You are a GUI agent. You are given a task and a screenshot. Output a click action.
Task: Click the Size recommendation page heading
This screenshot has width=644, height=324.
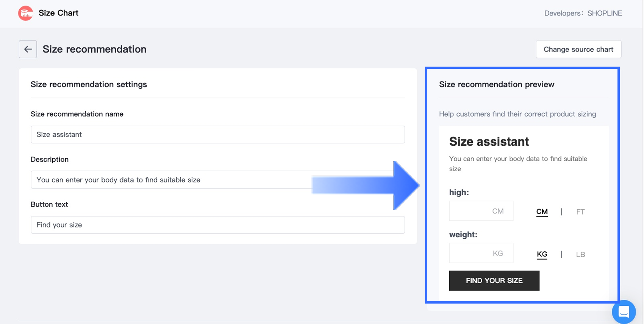[x=94, y=49]
